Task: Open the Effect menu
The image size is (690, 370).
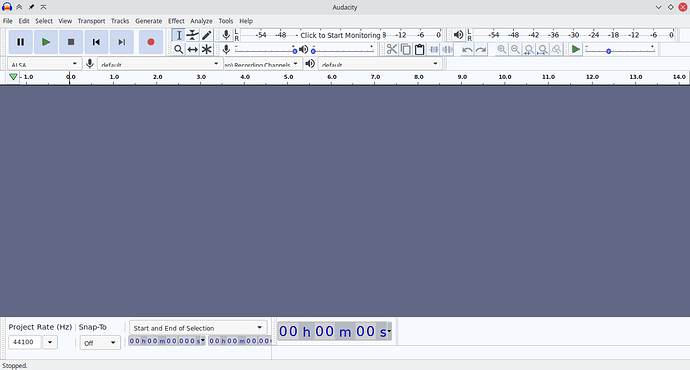Action: pos(176,21)
